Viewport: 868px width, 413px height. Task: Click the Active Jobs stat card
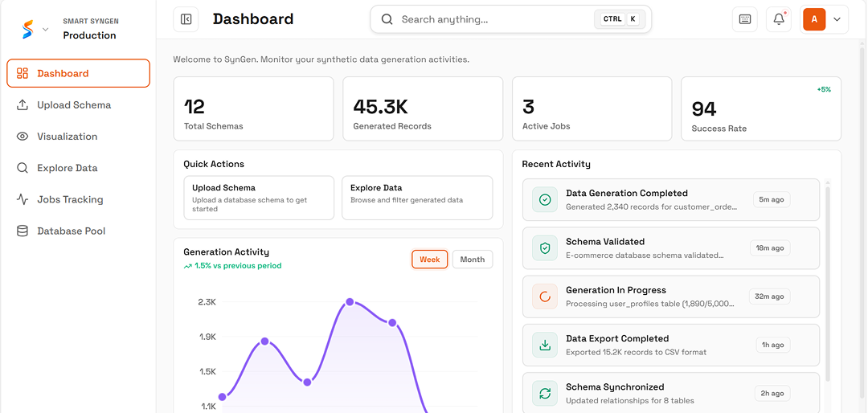592,108
